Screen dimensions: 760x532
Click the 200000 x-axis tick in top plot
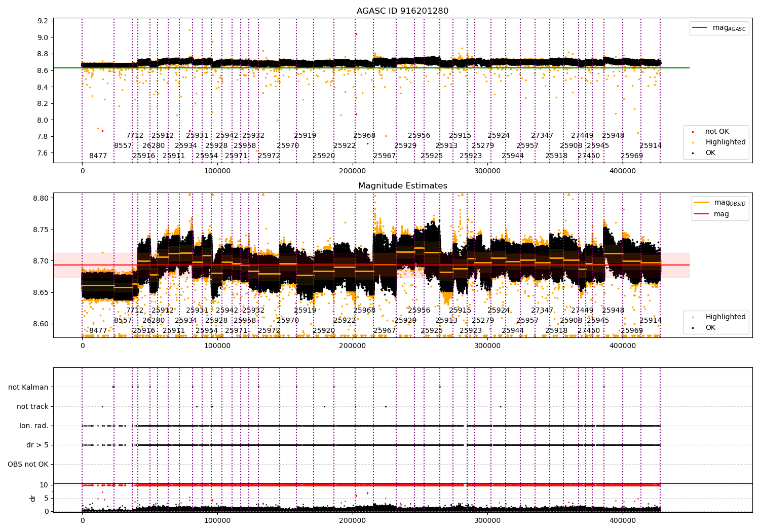(x=353, y=171)
